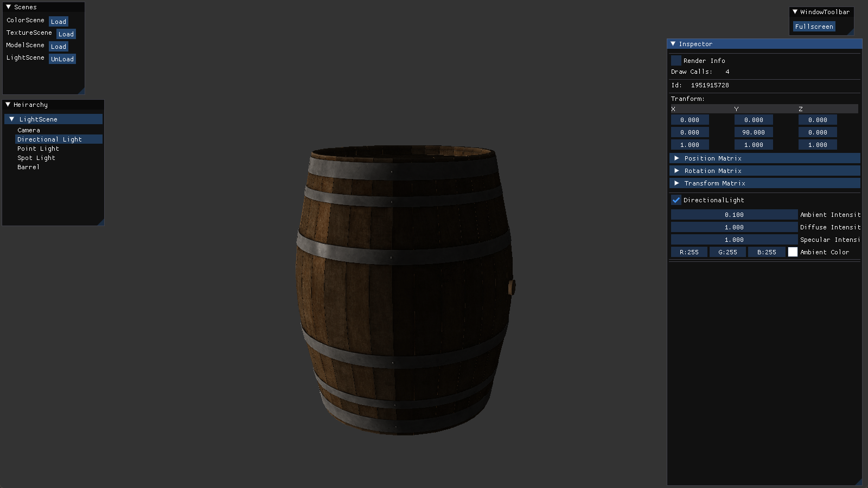
Task: Collapse the LightScene tree node
Action: pos(11,119)
